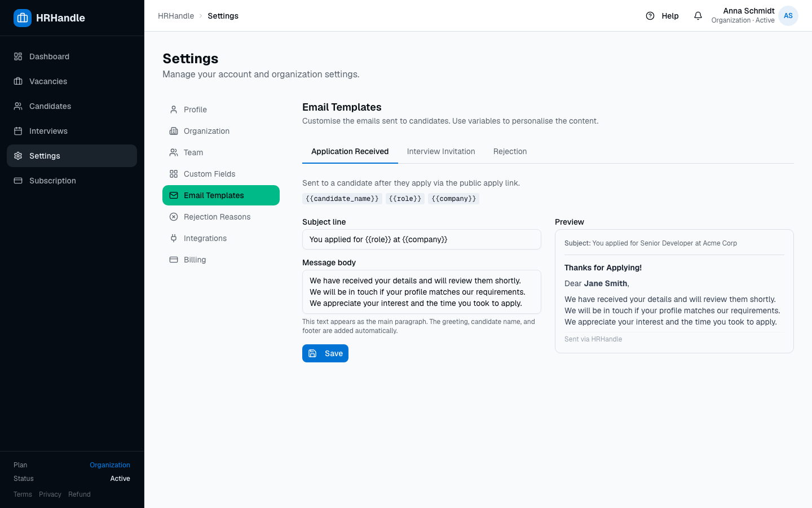Screen dimensions: 812x508
Task: Click the Interviews calendar icon in sidebar
Action: coord(18,131)
